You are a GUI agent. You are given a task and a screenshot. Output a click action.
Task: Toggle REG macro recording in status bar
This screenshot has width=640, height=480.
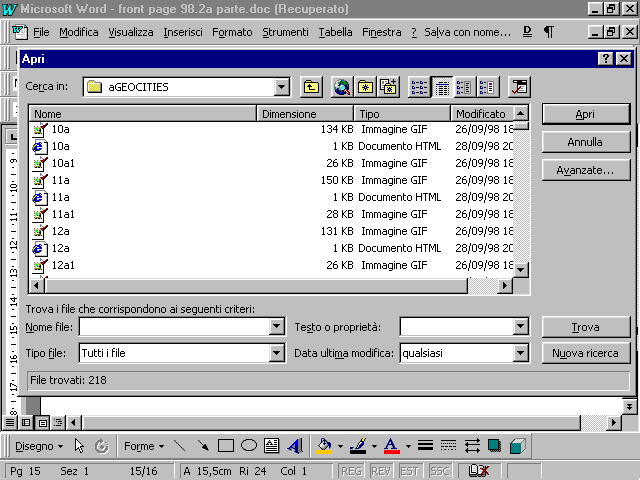[351, 471]
